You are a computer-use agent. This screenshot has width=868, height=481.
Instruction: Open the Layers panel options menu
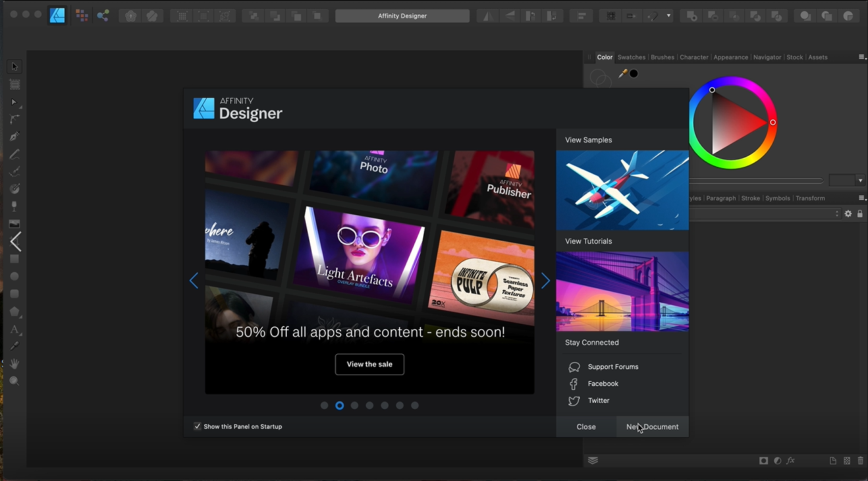(x=862, y=198)
